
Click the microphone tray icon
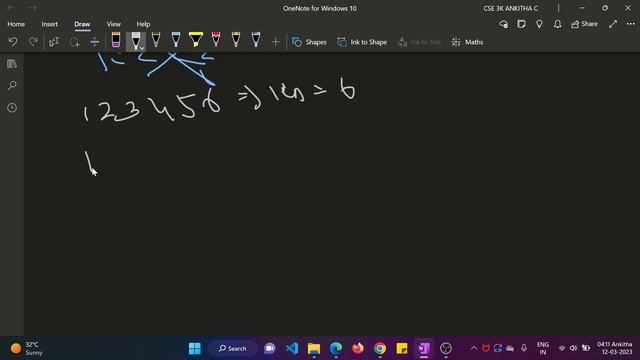coord(524,348)
